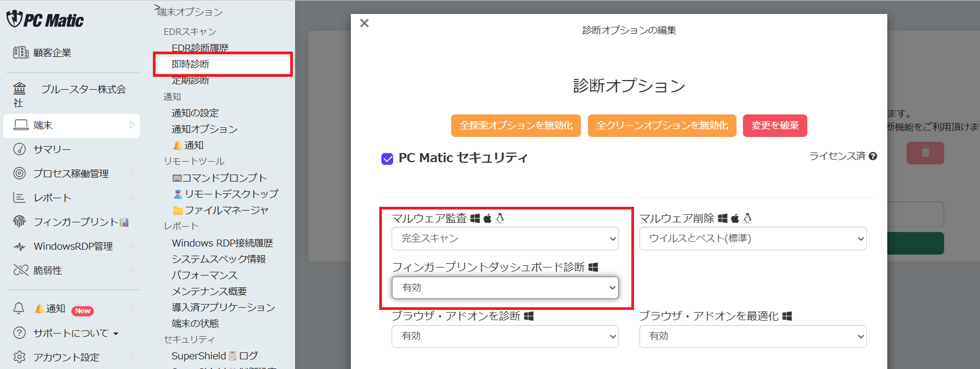Open 通知オプション menu item
The image size is (980, 369).
click(204, 129)
